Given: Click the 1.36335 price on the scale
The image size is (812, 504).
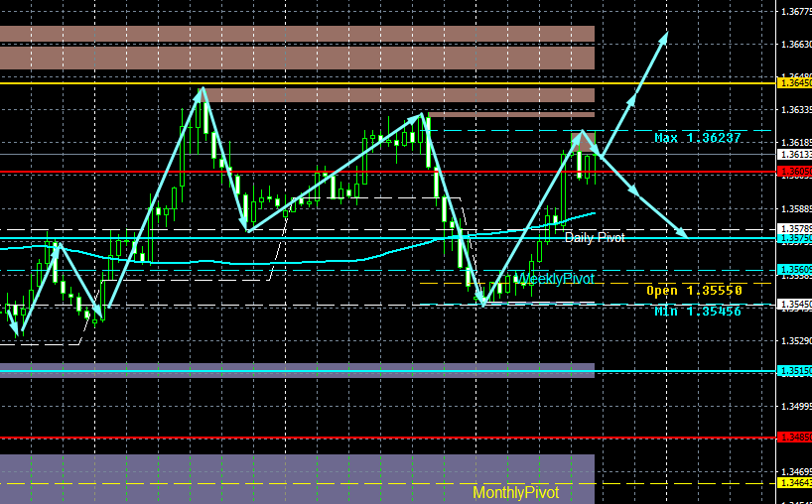Looking at the screenshot, I should 796,110.
